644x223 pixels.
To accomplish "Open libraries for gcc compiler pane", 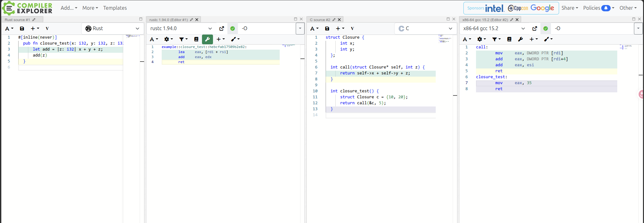I will pos(509,39).
